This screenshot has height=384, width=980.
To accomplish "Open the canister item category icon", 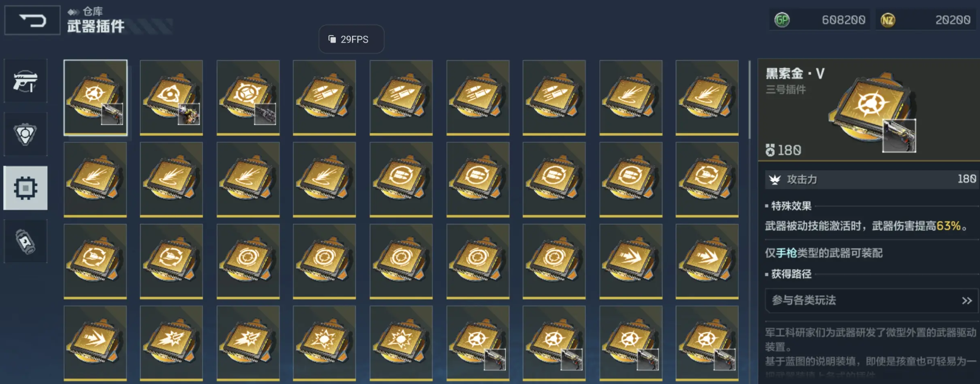I will tap(25, 241).
